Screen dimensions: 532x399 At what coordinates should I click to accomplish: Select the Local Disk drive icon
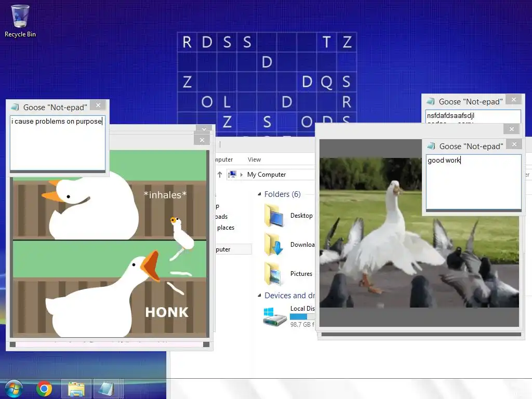pyautogui.click(x=275, y=317)
